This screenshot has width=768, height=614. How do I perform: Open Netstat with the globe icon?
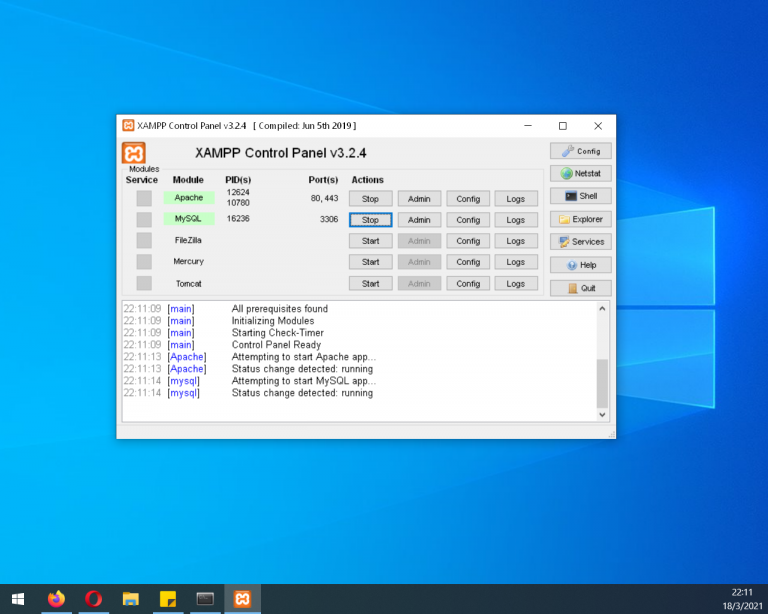click(x=580, y=173)
